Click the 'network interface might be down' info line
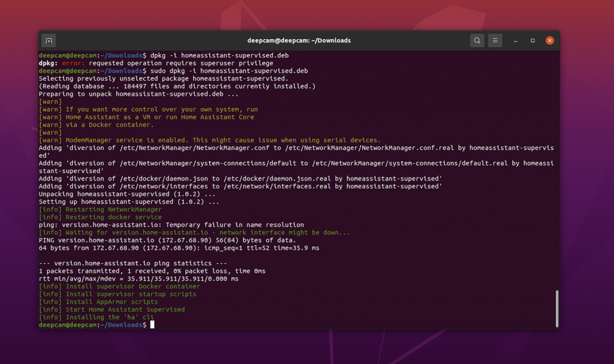 point(194,233)
